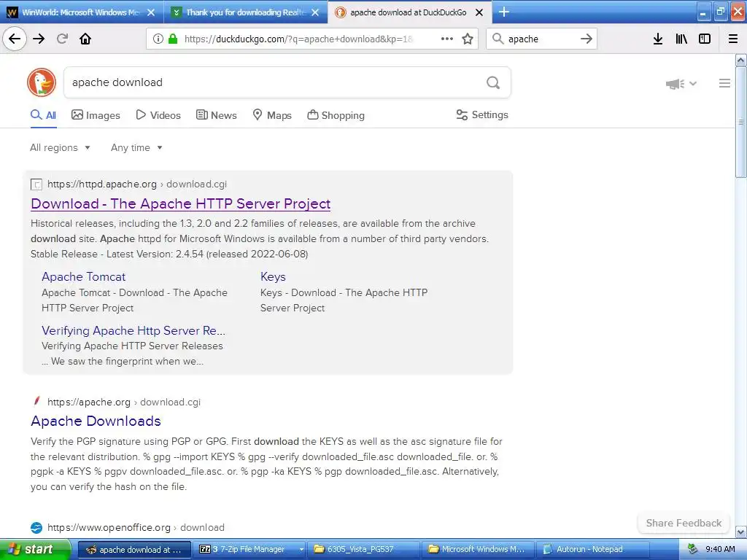Open the Microsoft Windows M... folder taskbar item
The height and width of the screenshot is (560, 747).
pos(478,549)
